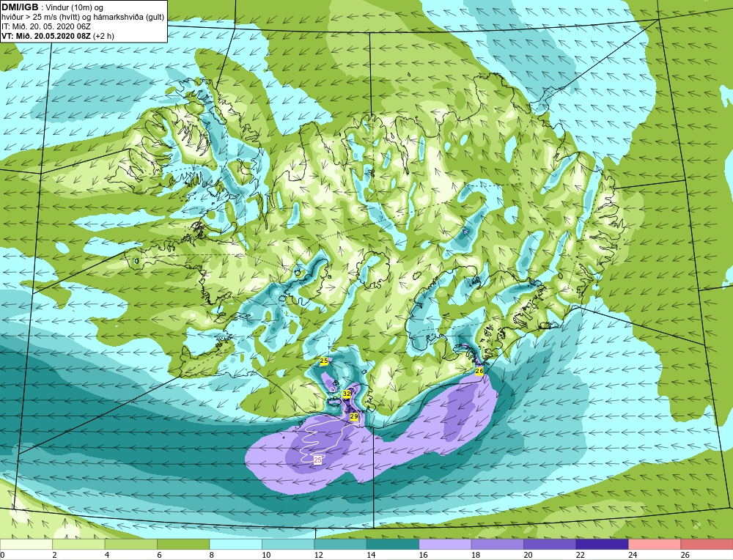
Task: Click the legend value 16
Action: (x=423, y=555)
